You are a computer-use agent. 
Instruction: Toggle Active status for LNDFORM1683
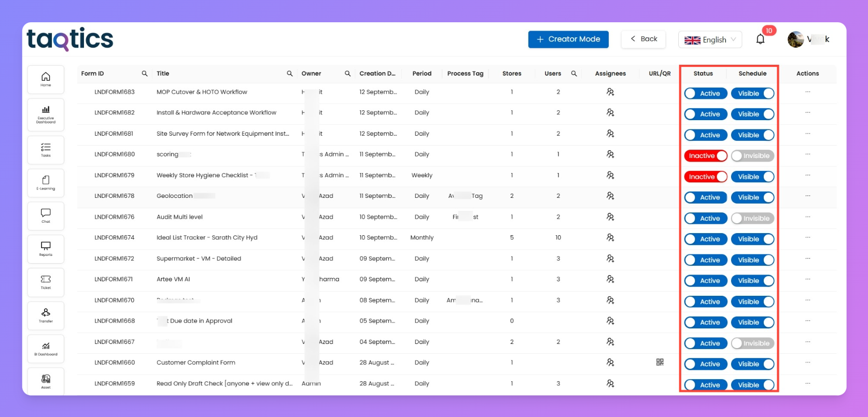[705, 94]
